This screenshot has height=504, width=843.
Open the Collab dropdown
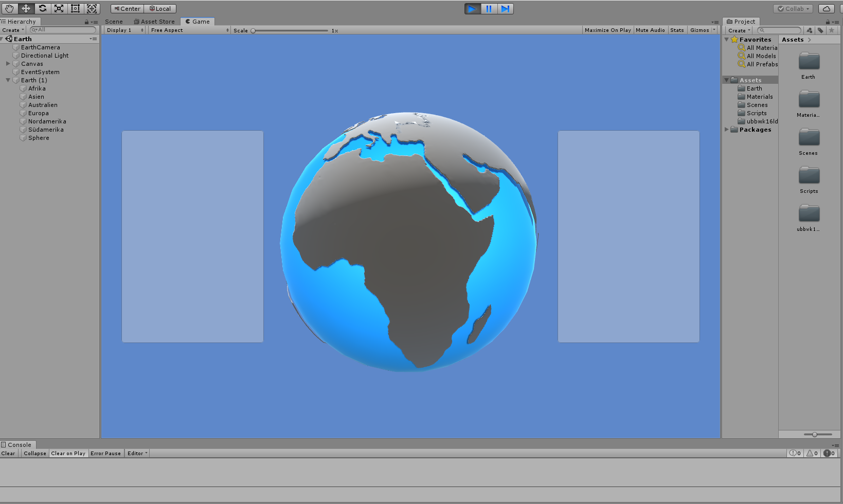coord(793,9)
